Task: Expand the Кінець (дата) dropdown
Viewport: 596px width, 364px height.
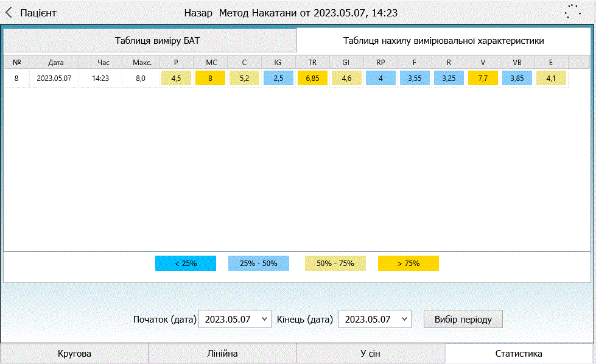Action: (x=374, y=319)
